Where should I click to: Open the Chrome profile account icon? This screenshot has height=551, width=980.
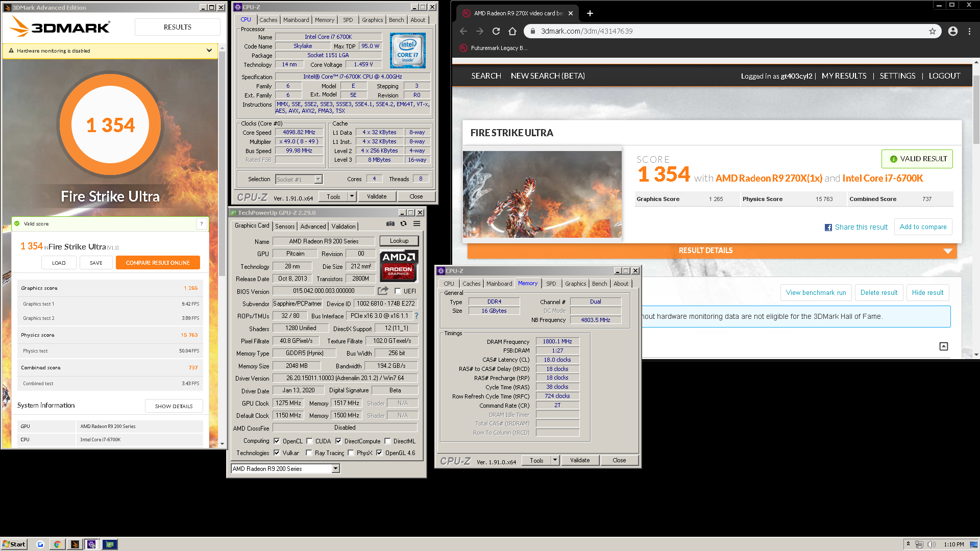[953, 31]
